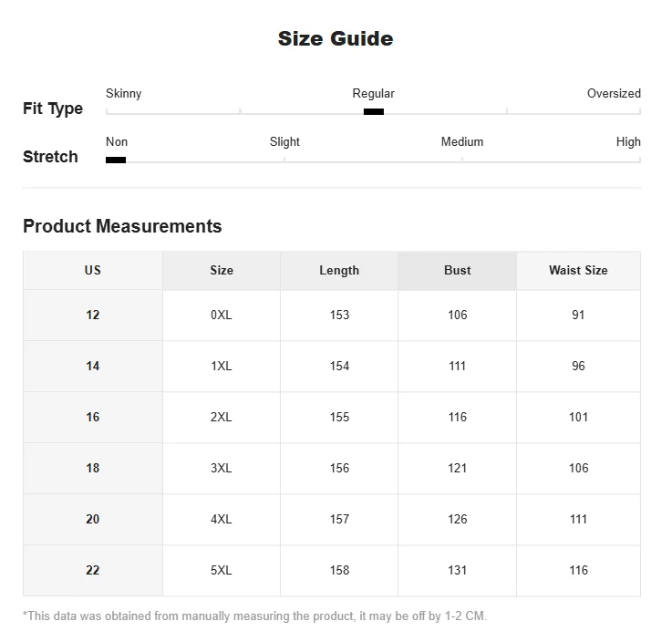Click the Medium stretch label
This screenshot has width=672, height=642.
462,142
